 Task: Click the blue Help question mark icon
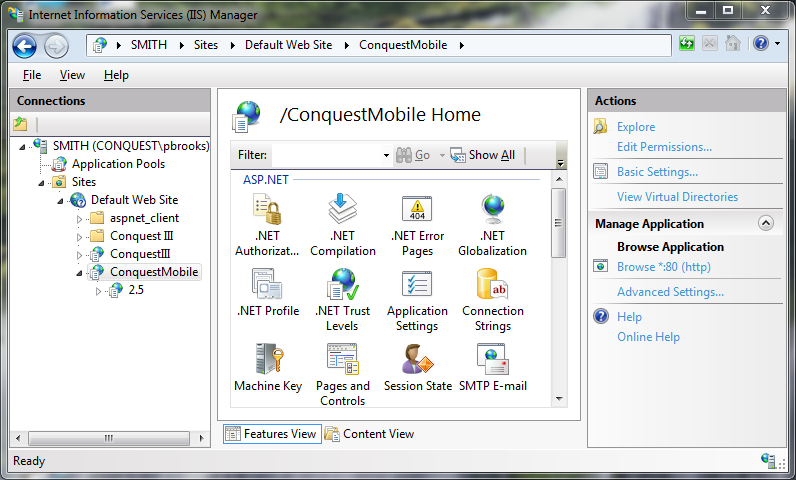(x=760, y=44)
